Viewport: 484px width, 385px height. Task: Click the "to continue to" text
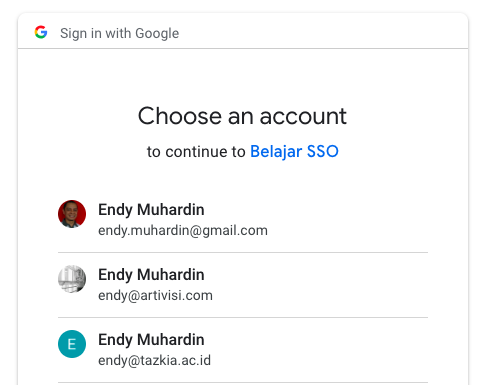click(x=196, y=152)
